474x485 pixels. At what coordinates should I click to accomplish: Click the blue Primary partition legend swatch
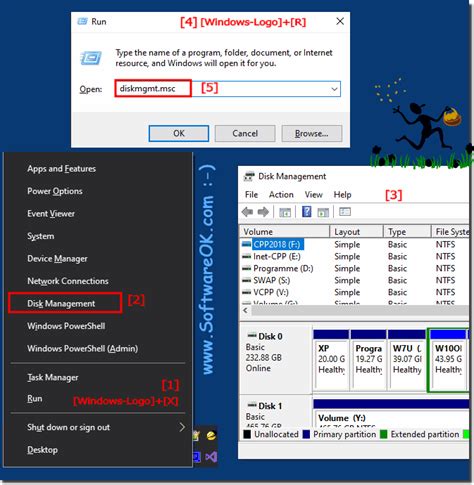click(306, 434)
